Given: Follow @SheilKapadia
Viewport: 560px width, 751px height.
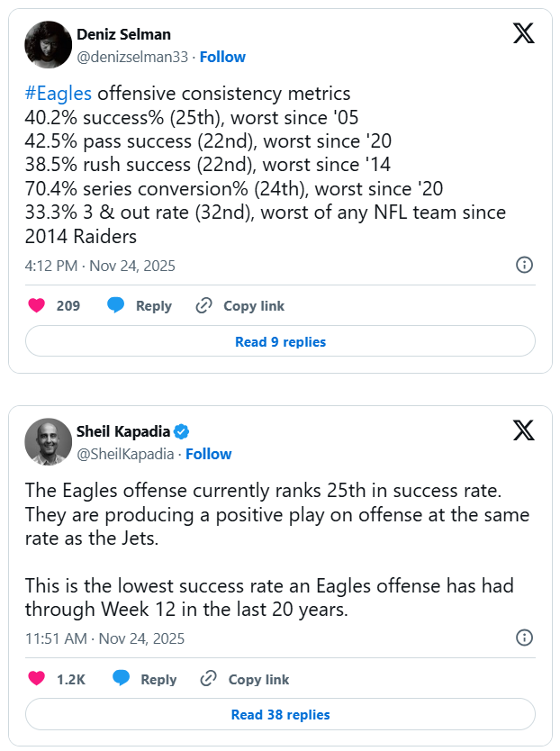Looking at the screenshot, I should (209, 454).
